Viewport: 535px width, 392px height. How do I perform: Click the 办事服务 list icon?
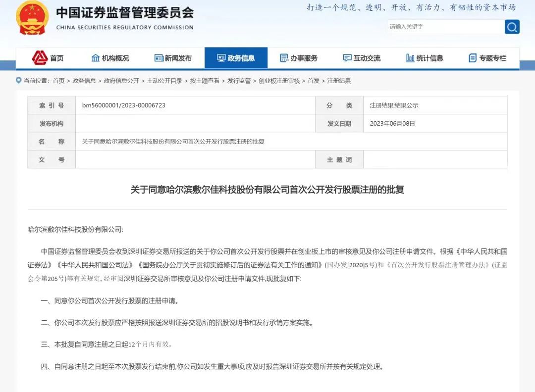click(x=284, y=57)
